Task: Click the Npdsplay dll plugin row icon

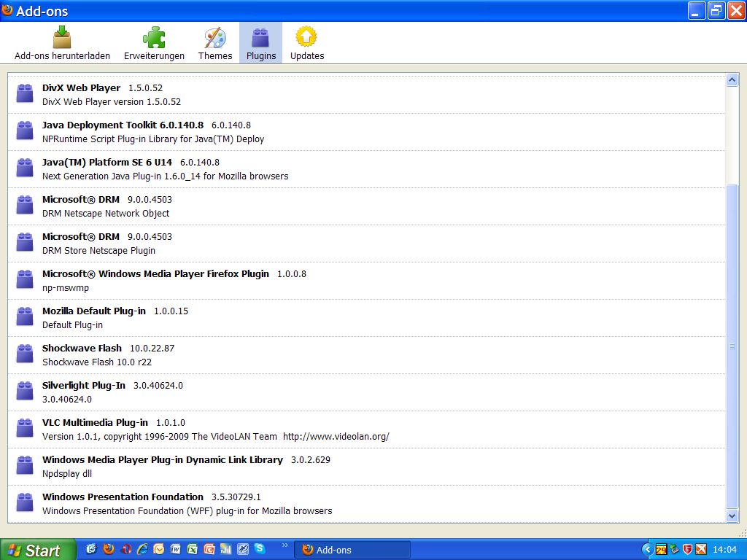Action: [x=25, y=464]
